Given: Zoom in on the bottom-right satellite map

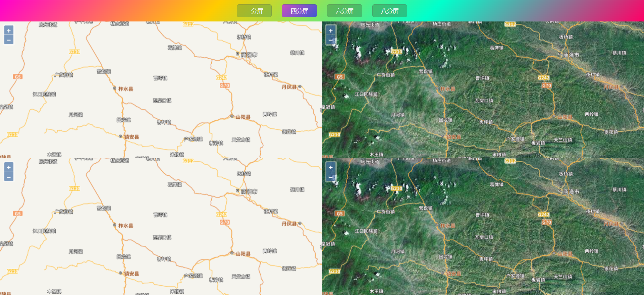Looking at the screenshot, I should 331,167.
